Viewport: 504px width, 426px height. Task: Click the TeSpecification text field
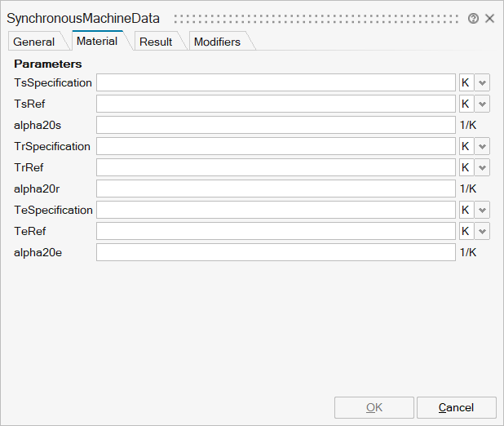(276, 210)
